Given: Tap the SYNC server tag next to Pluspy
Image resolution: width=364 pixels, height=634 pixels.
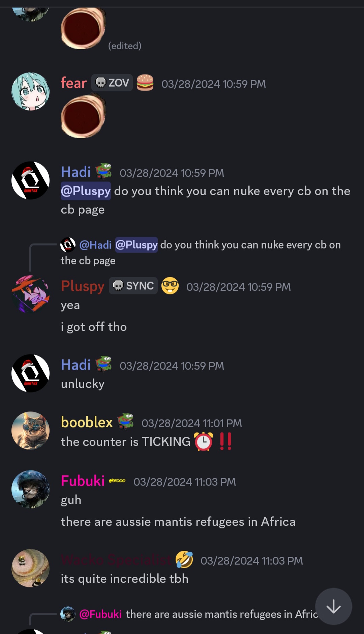Looking at the screenshot, I should [133, 286].
